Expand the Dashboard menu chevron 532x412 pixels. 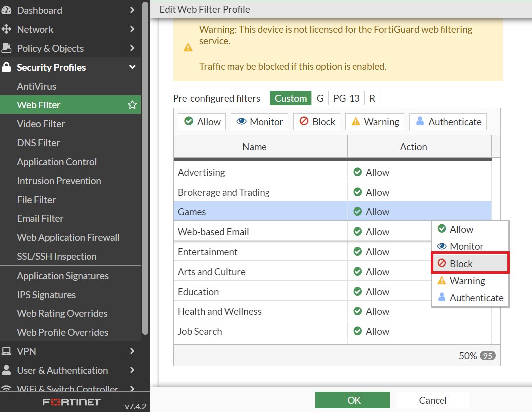pyautogui.click(x=132, y=10)
